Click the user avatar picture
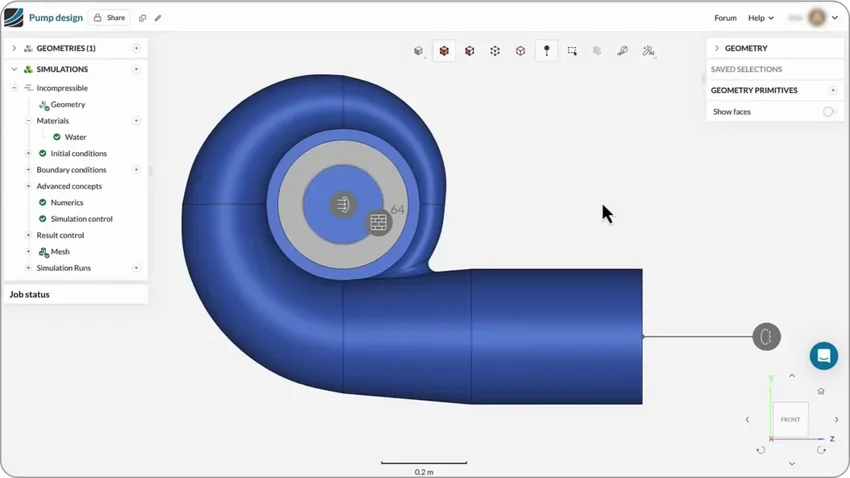 tap(817, 18)
